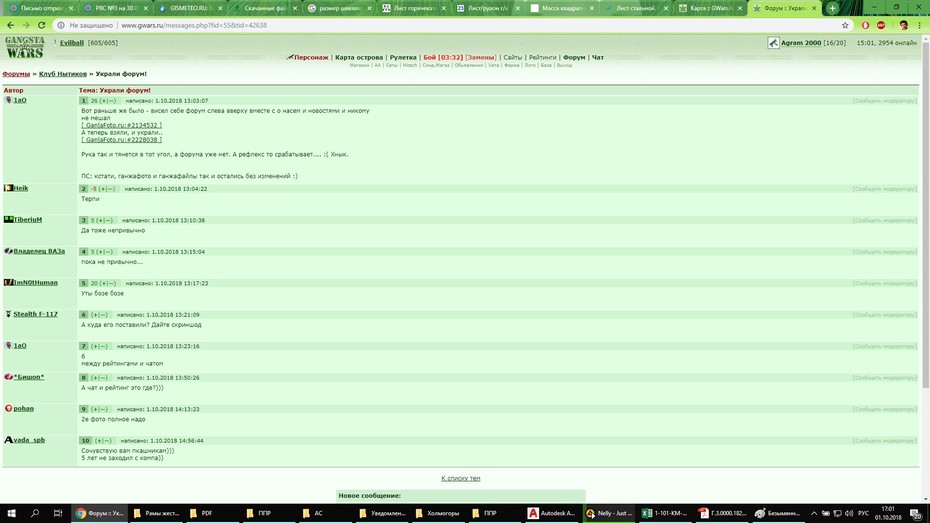This screenshot has height=523, width=930.
Task: Open the Chrome profile avatar
Action: point(903,25)
